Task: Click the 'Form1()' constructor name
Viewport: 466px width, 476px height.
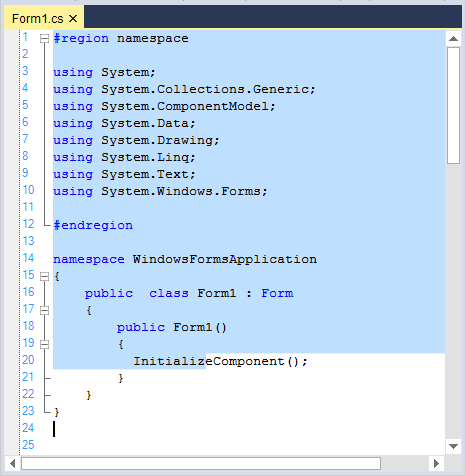Action: point(200,328)
